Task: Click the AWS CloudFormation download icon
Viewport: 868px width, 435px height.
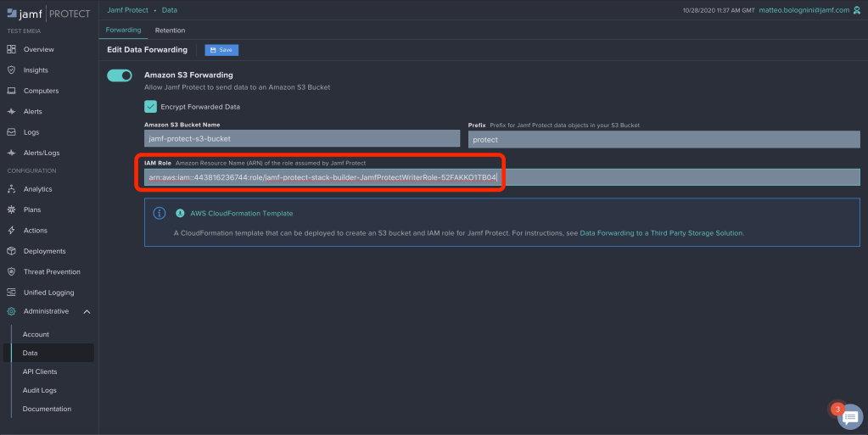Action: pyautogui.click(x=180, y=213)
